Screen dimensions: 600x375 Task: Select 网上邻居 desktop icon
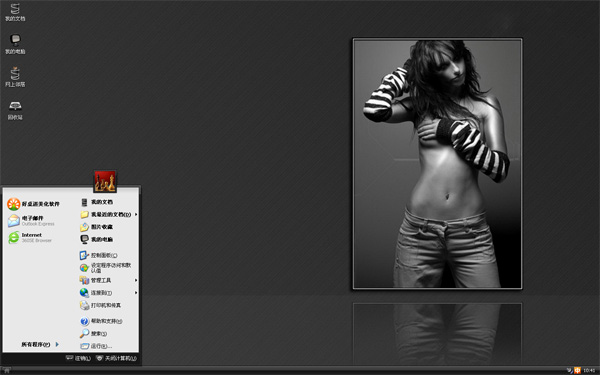15,77
